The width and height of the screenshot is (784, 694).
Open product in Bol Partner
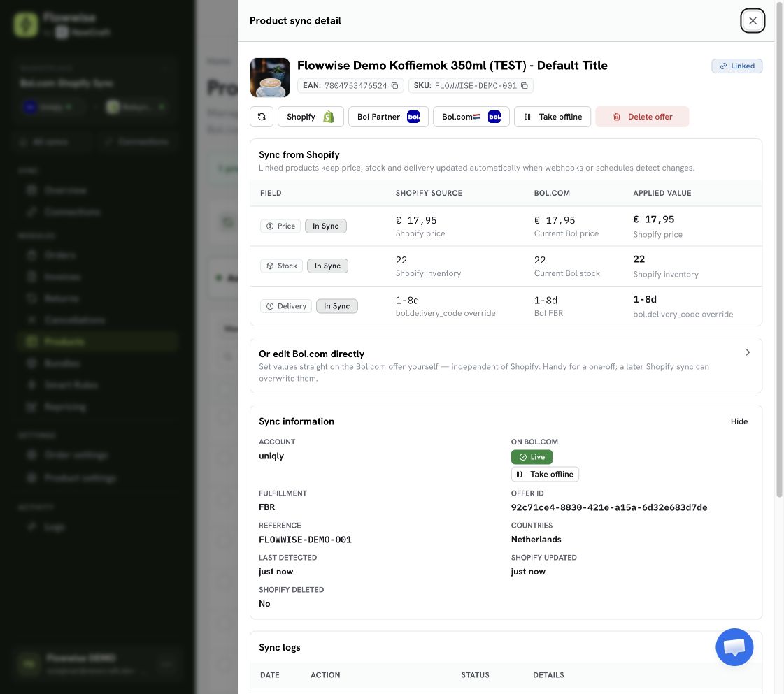coord(388,117)
